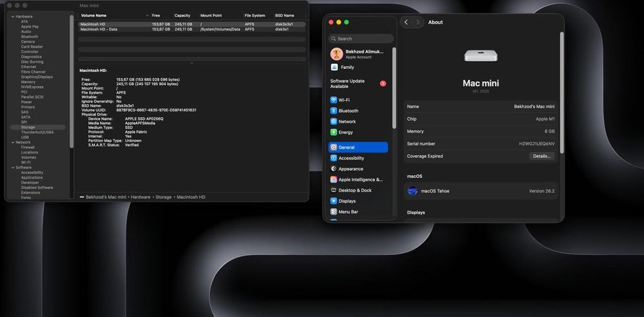Click the macOS Tahoe logo icon

pos(412,191)
